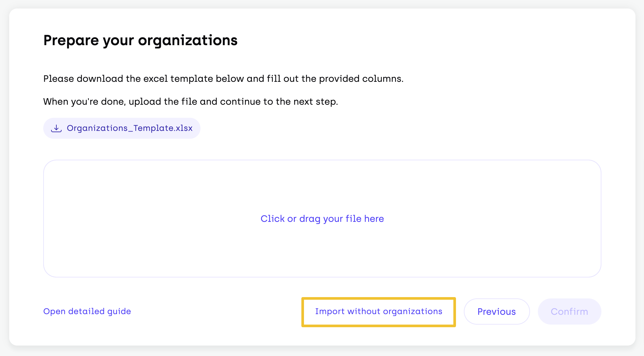
Task: Click the 'Please download the excel template' sentence
Action: click(x=223, y=79)
